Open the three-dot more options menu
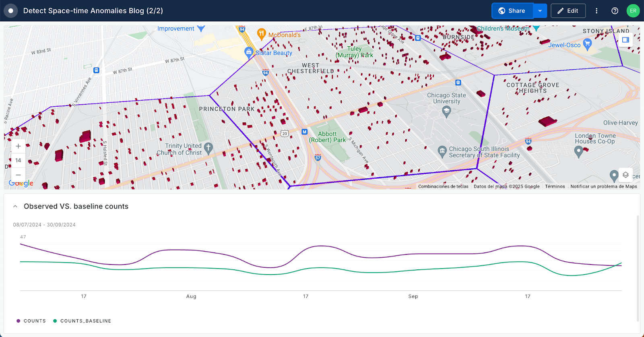The width and height of the screenshot is (644, 337). coord(597,11)
